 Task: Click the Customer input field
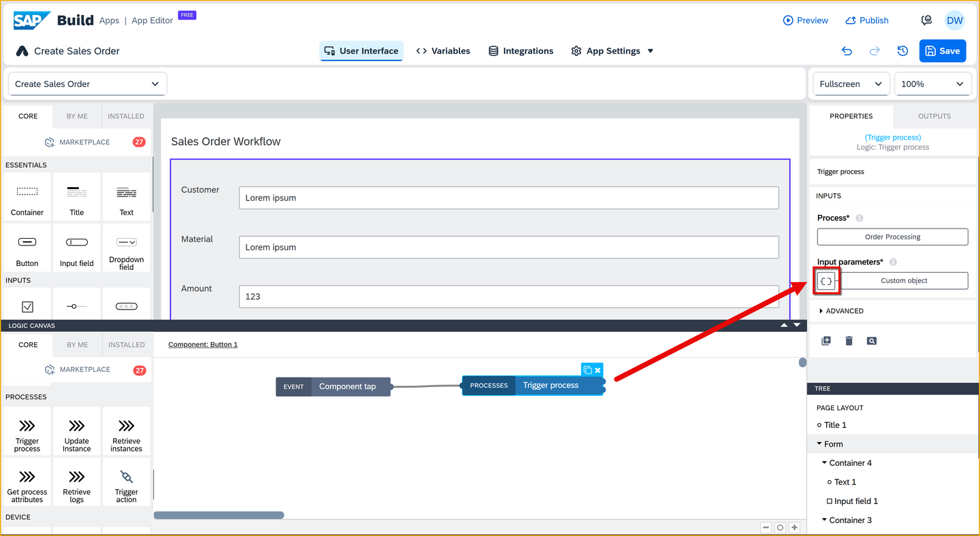508,198
